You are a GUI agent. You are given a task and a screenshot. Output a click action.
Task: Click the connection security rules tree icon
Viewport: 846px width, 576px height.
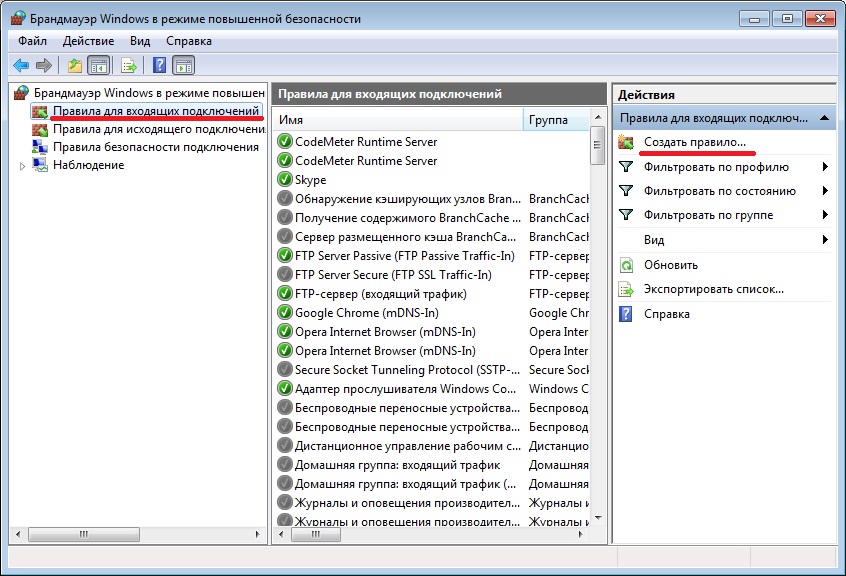click(x=39, y=147)
